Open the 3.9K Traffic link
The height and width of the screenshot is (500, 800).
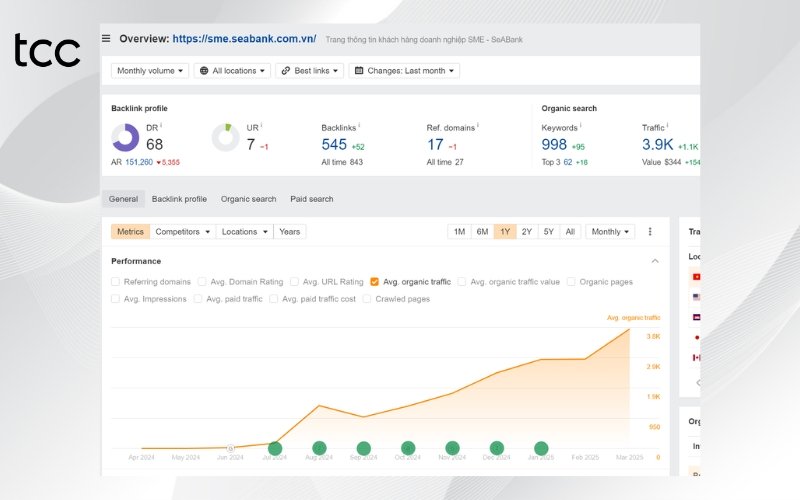pyautogui.click(x=658, y=145)
